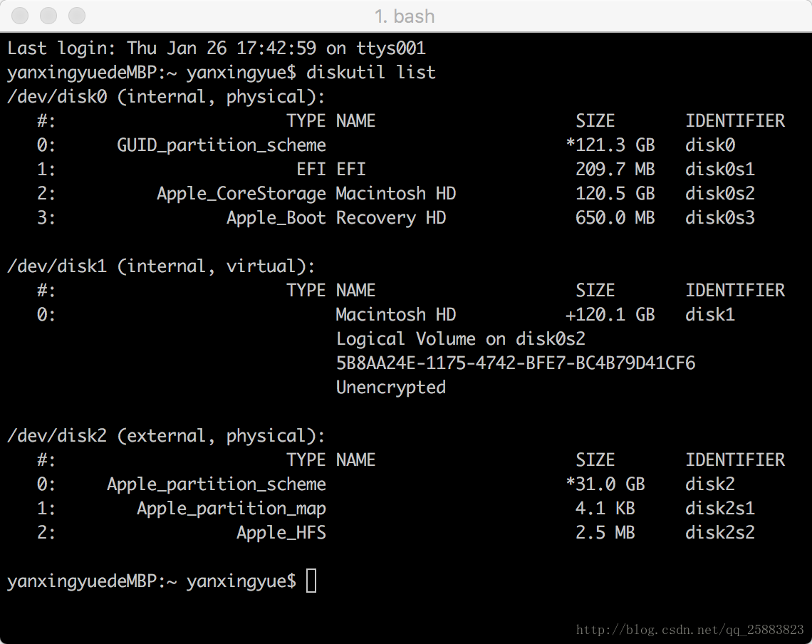Click the '*121.3 GB' size value
Image resolution: width=812 pixels, height=644 pixels.
(x=610, y=145)
